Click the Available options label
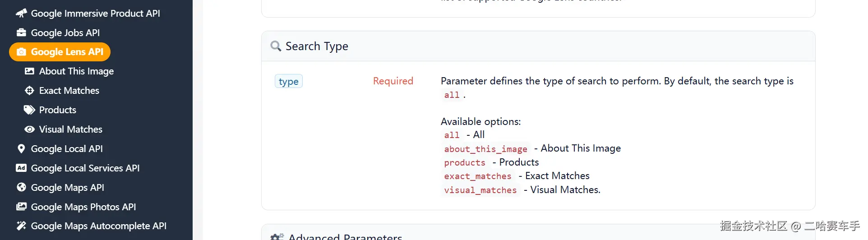868x240 pixels. pyautogui.click(x=480, y=121)
